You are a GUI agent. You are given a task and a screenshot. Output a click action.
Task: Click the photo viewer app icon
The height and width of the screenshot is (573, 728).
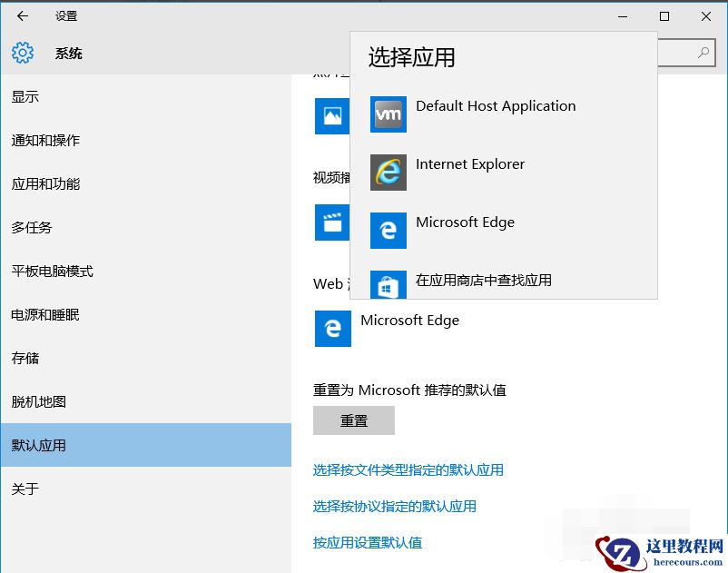pos(332,116)
